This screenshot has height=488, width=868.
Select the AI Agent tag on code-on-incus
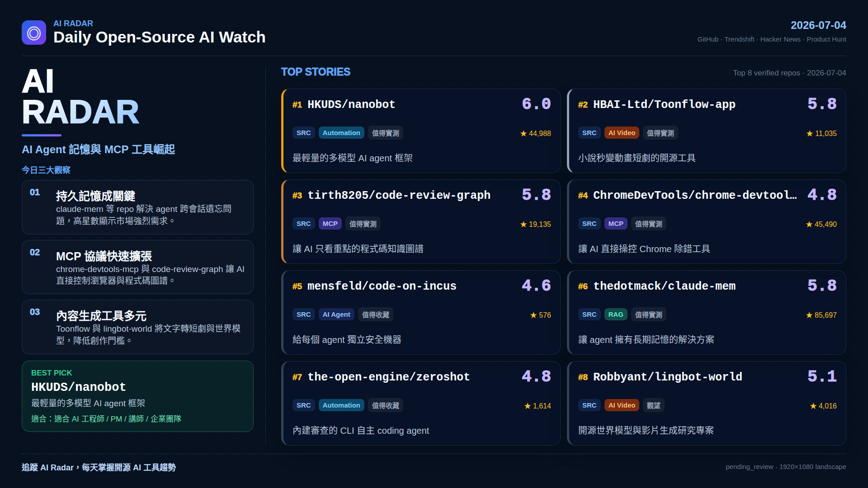tap(336, 314)
